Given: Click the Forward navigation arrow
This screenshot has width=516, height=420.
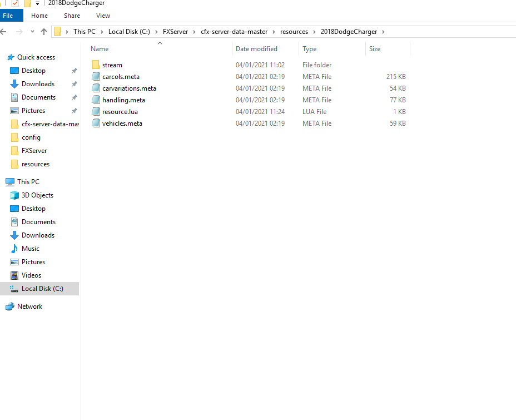Looking at the screenshot, I should click(19, 32).
